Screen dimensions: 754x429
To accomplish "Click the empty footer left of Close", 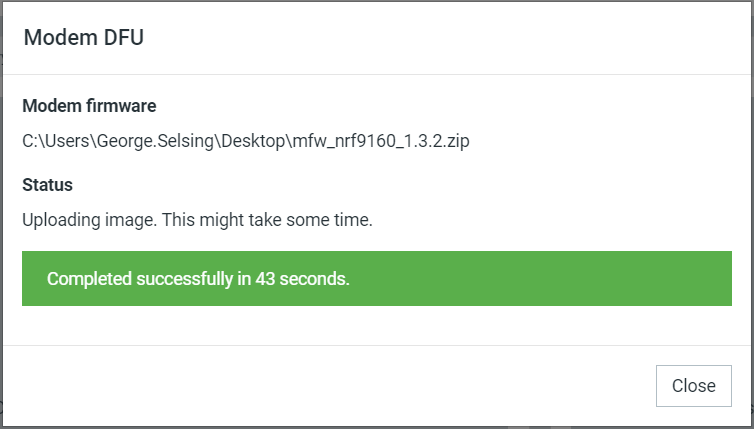I will pyautogui.click(x=327, y=386).
